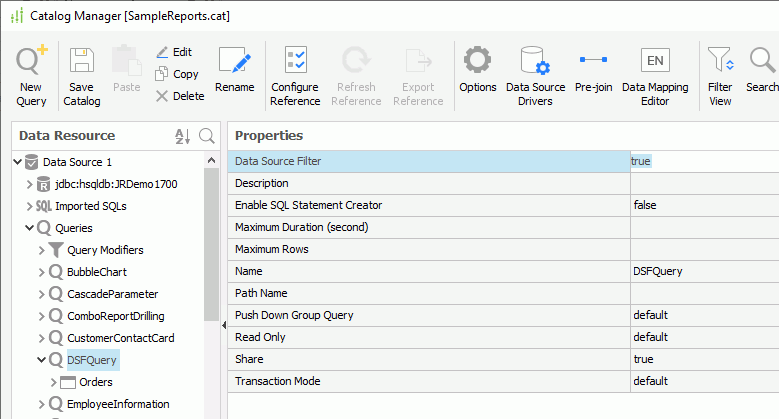
Task: Click the Edit toolbar item
Action: 174,52
